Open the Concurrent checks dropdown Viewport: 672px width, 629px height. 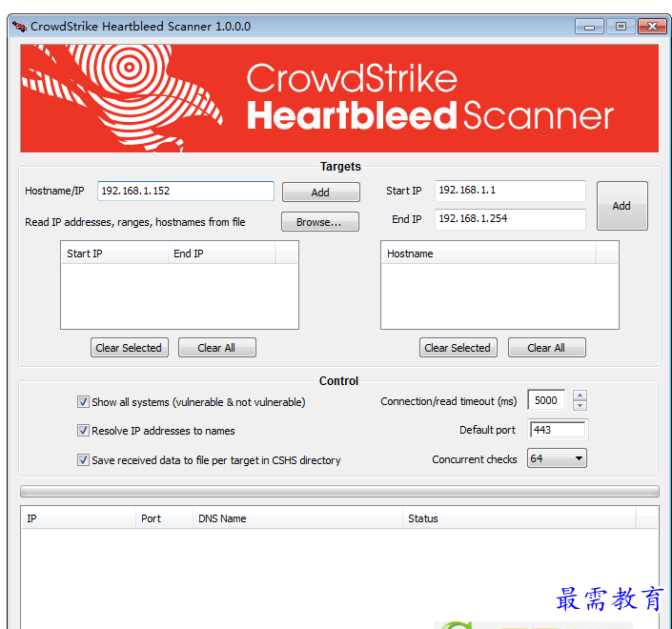557,458
